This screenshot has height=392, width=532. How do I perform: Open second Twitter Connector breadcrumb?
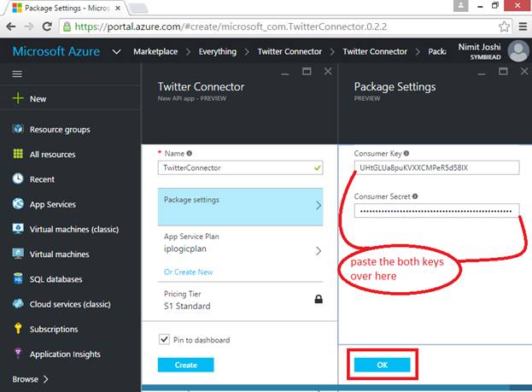click(375, 51)
